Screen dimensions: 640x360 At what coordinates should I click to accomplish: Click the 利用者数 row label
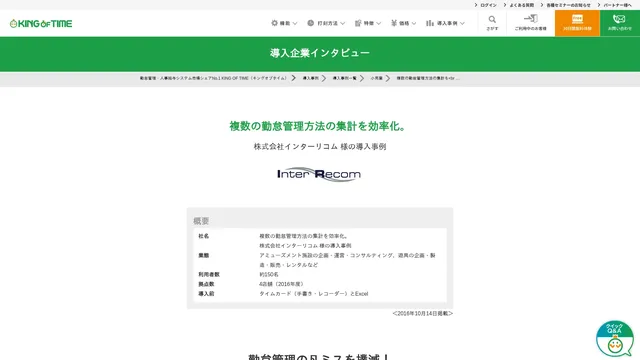[209, 274]
